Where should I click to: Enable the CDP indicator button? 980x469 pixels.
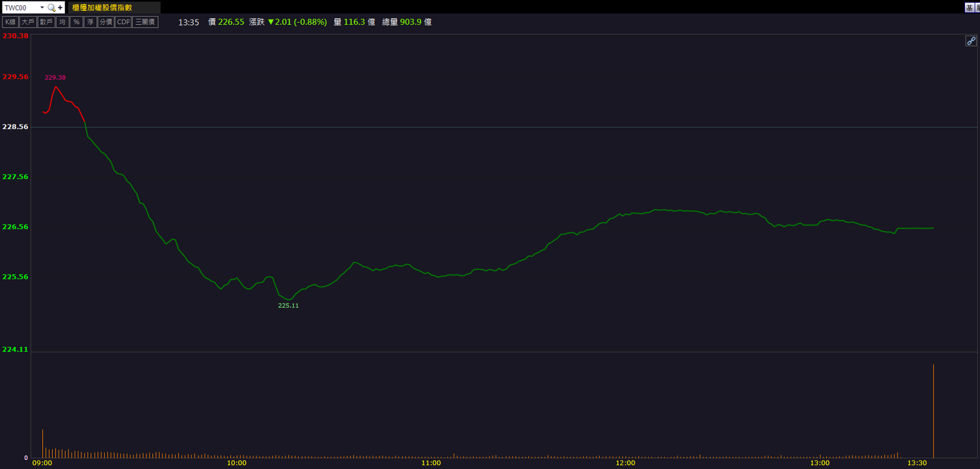(124, 22)
